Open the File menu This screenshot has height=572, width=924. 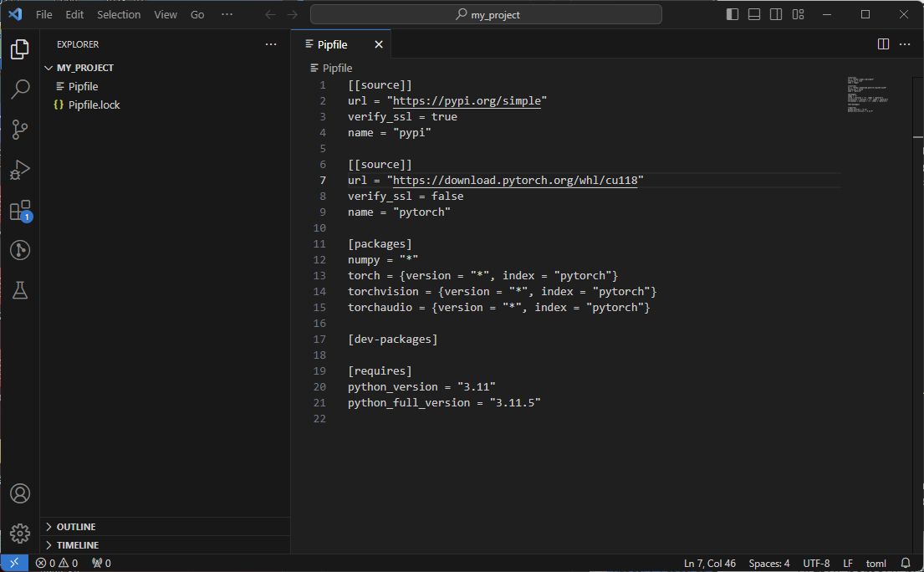[x=44, y=15]
